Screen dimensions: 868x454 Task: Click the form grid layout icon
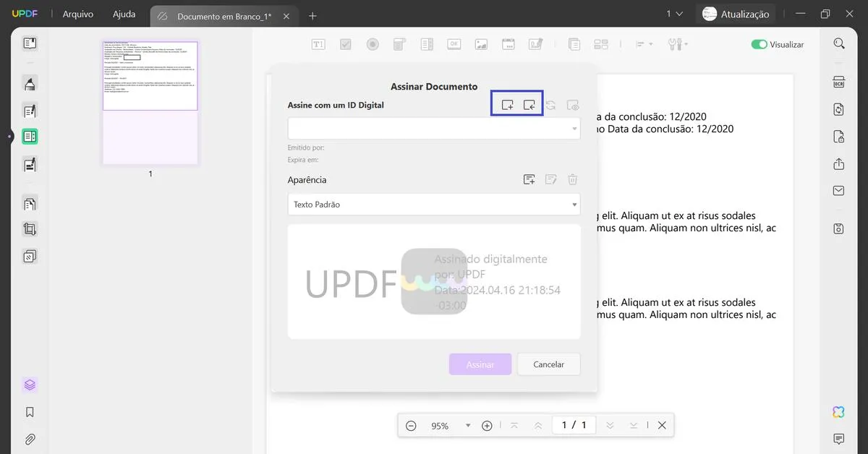tap(601, 44)
